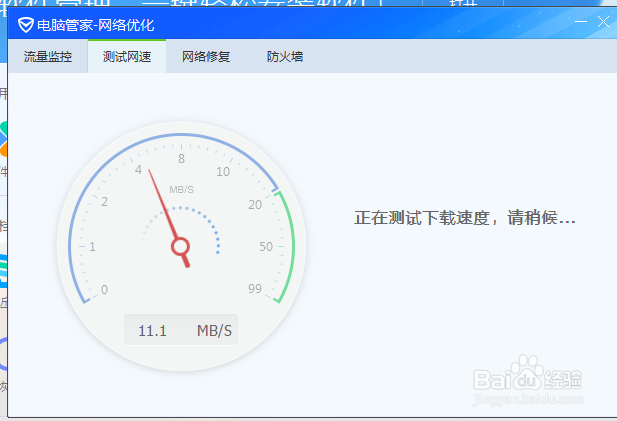Click the 电脑管家 shield logo icon
This screenshot has height=421, width=617.
tap(26, 25)
